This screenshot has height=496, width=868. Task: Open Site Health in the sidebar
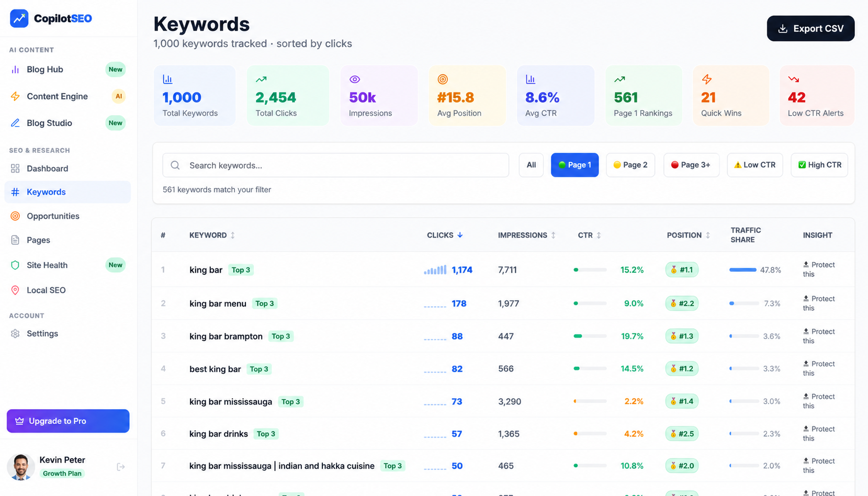67,265
